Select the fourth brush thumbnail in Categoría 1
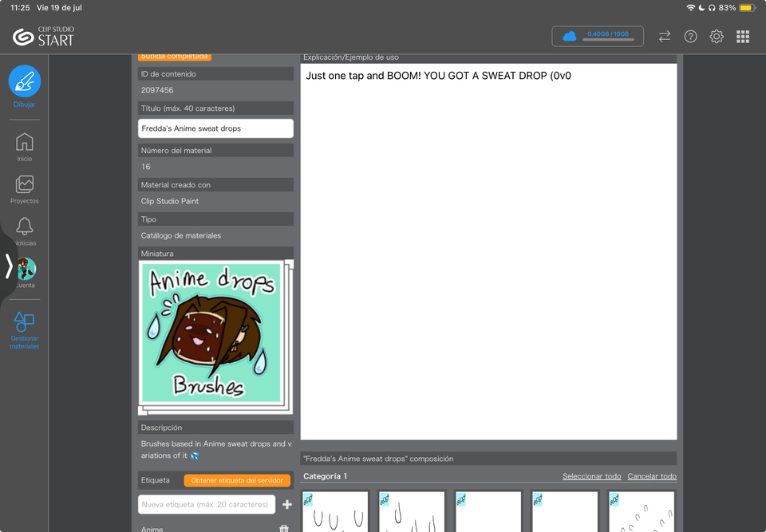Screen dimensions: 766x532 (565, 511)
